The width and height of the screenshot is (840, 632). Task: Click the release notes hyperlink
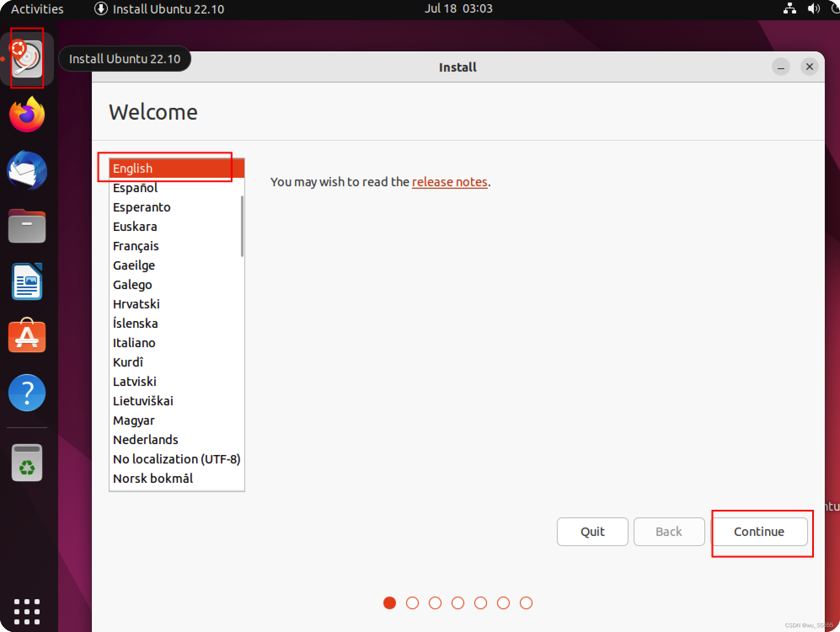[449, 181]
